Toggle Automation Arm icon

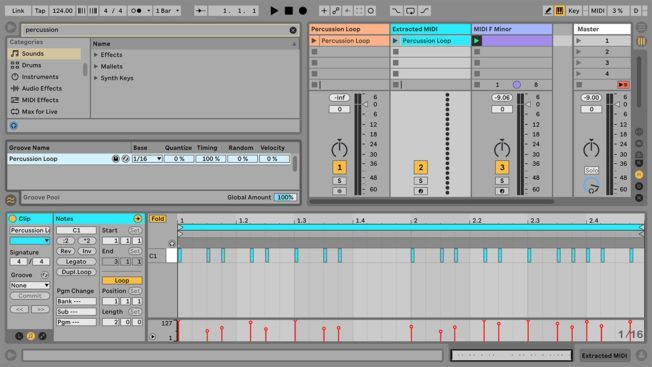tap(336, 11)
